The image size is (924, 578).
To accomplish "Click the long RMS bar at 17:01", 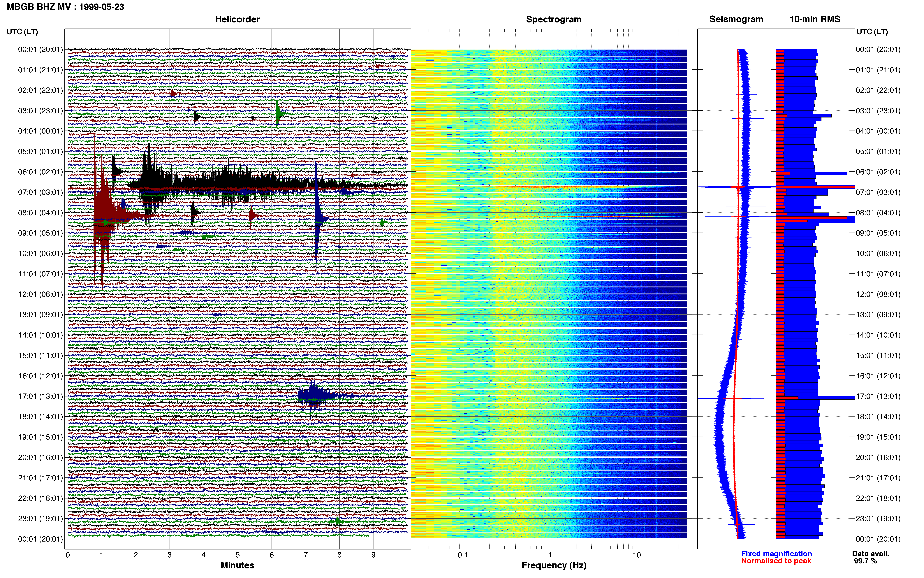I will click(x=816, y=398).
